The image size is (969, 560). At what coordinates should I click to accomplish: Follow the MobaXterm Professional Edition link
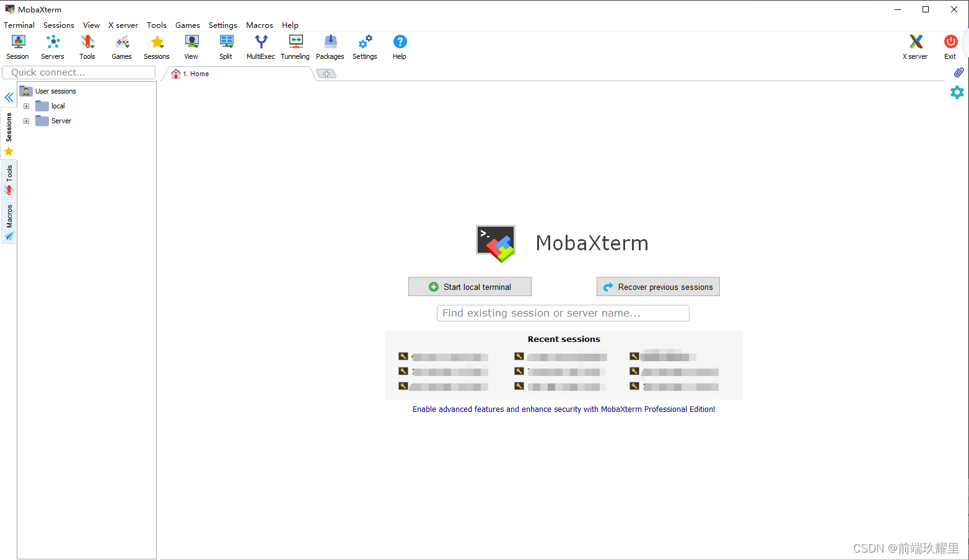(x=564, y=409)
